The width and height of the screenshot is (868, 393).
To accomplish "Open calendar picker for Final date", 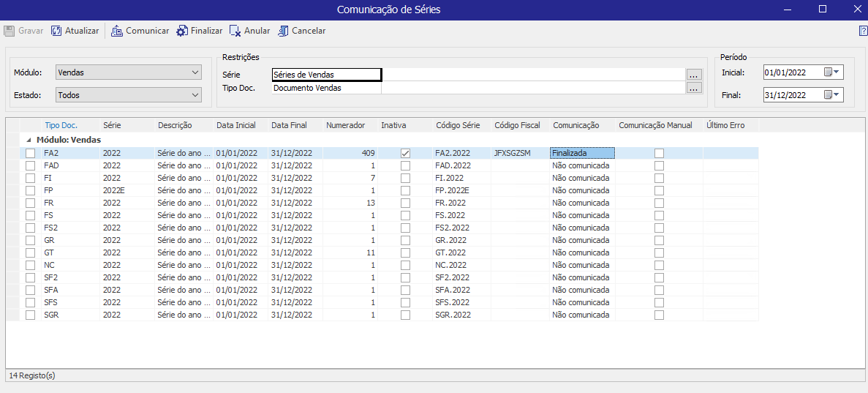I will pyautogui.click(x=832, y=95).
